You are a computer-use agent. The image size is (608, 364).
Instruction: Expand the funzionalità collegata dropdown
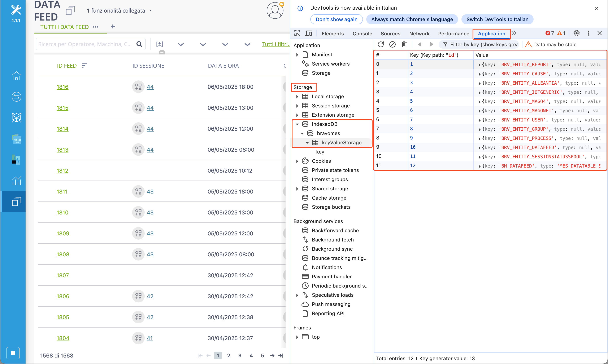point(151,10)
